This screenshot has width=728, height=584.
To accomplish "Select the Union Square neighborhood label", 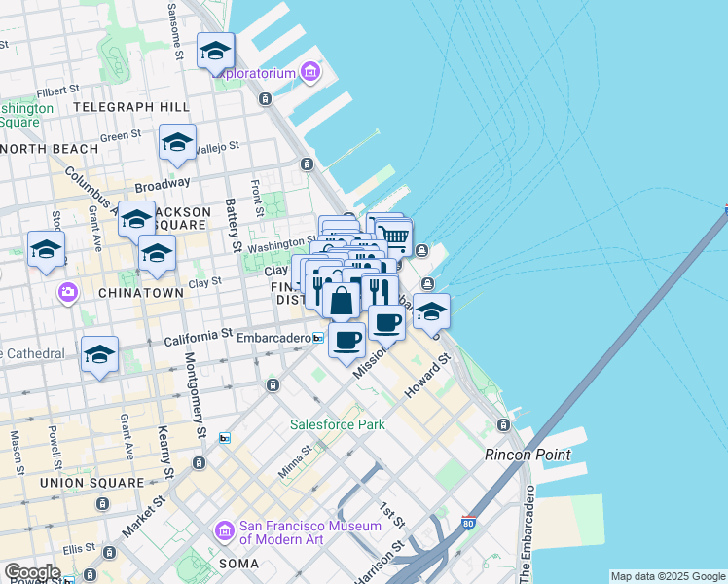I will (x=92, y=483).
